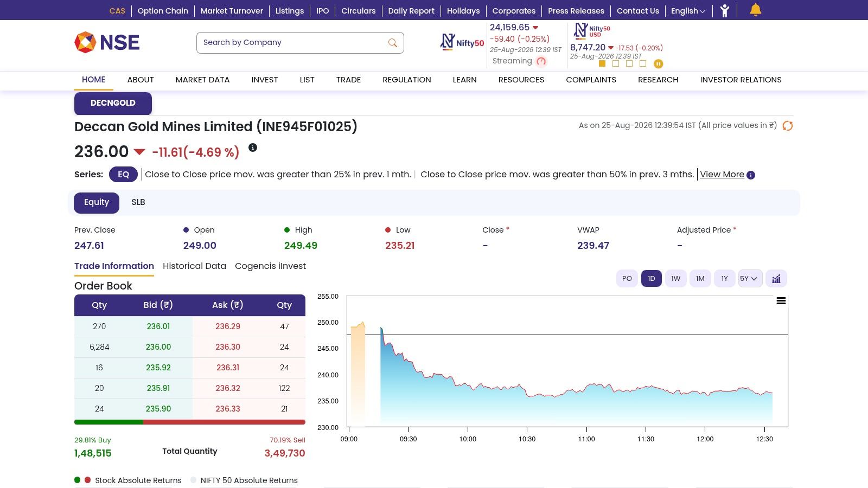Viewport: 868px width, 488px height.
Task: Click ask price 236.29
Action: (x=228, y=326)
